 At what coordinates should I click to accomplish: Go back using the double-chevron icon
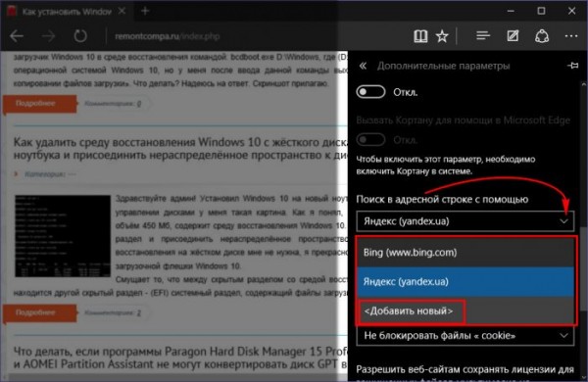tap(363, 66)
